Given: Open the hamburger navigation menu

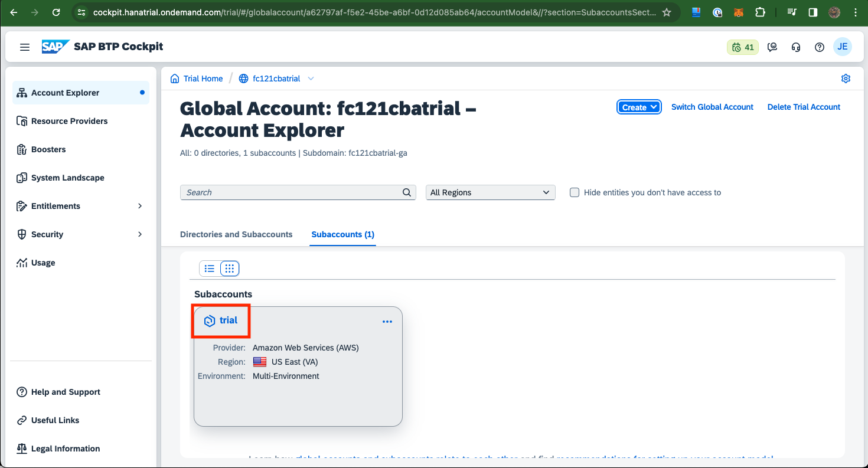Looking at the screenshot, I should (25, 47).
